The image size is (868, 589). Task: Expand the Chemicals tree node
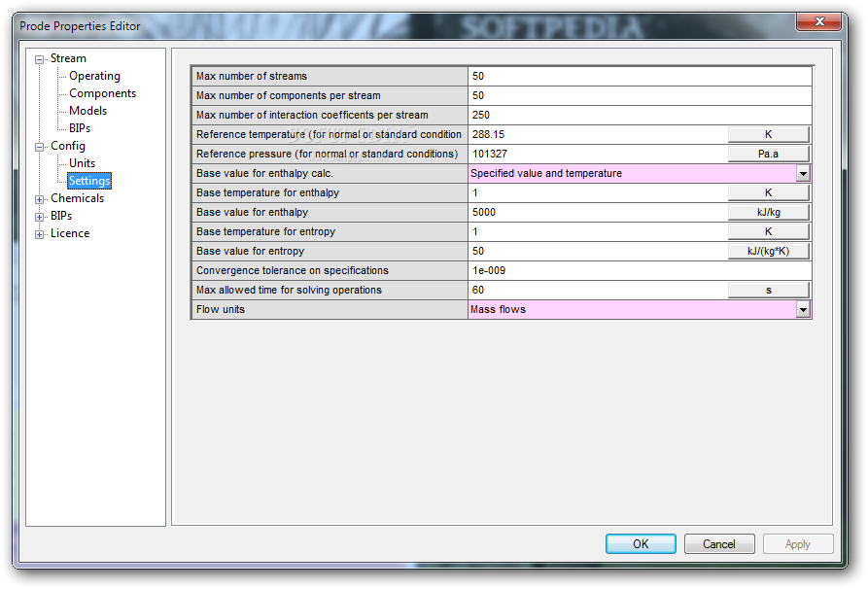(x=39, y=200)
